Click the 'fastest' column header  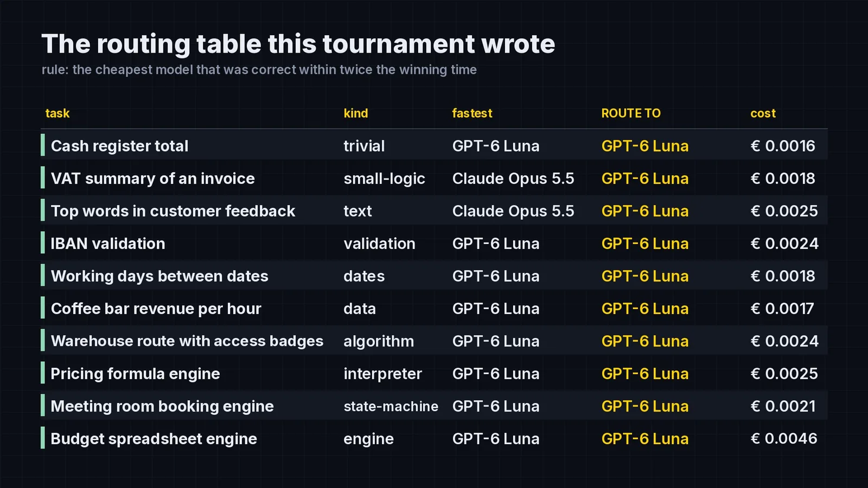472,113
